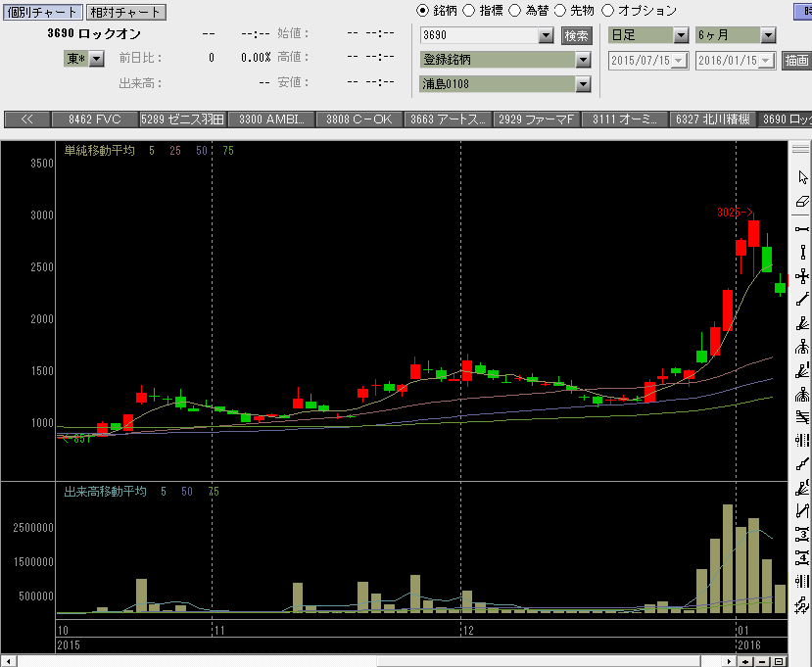Select the crosshair line tool
Image resolution: width=812 pixels, height=667 pixels.
(802, 276)
